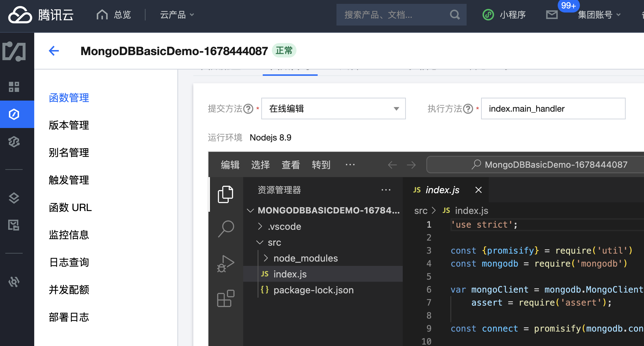Expand the node_modules folder

coord(305,258)
